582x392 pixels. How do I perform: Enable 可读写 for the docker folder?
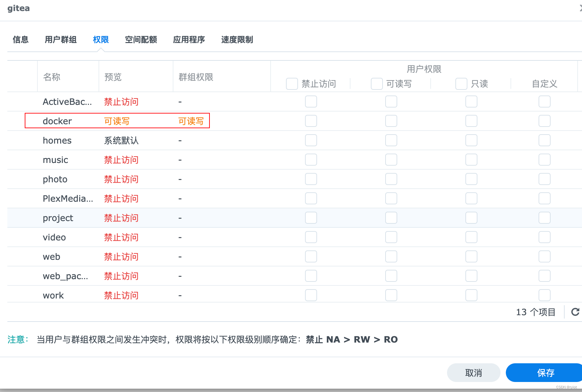(x=391, y=121)
